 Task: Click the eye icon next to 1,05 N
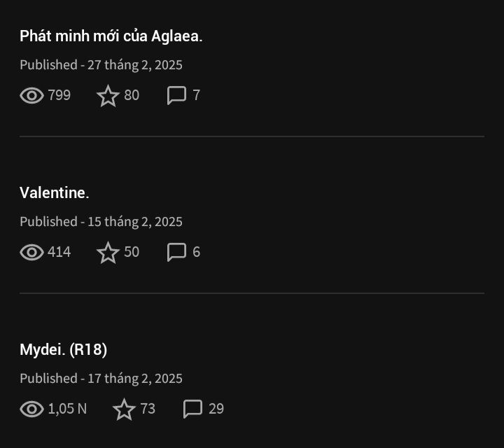pos(31,409)
